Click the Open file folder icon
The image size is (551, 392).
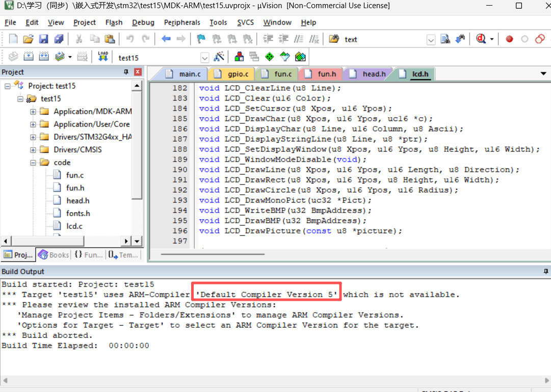(x=29, y=39)
